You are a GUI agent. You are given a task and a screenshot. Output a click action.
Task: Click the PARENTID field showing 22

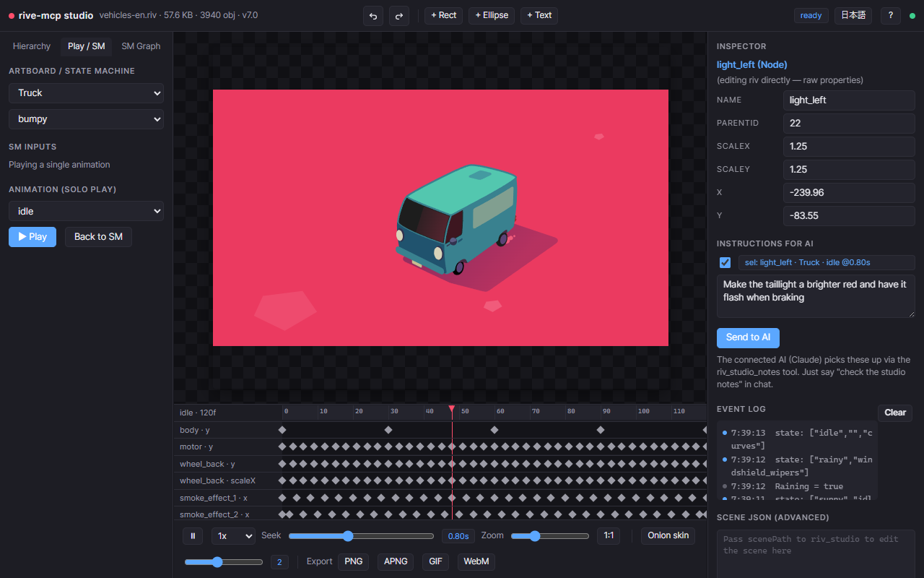pyautogui.click(x=849, y=123)
